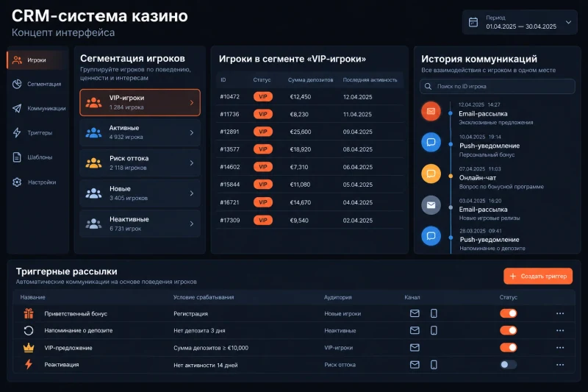Click the refresh icon for Напоминание о депозите
Screen dimensions: 588x392
(x=29, y=330)
